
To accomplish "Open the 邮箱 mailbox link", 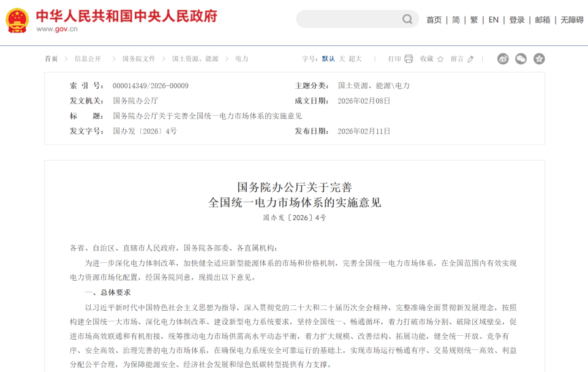I will pos(541,19).
